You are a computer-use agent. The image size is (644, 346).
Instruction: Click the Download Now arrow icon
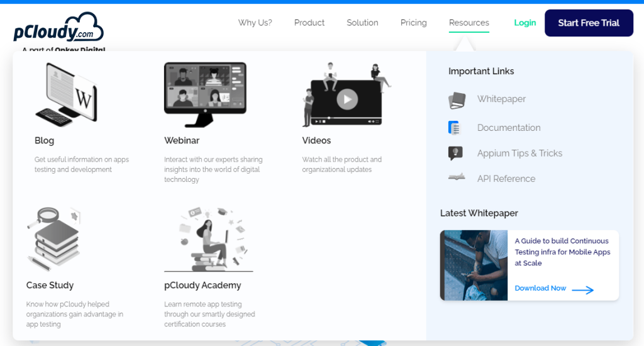(x=583, y=290)
